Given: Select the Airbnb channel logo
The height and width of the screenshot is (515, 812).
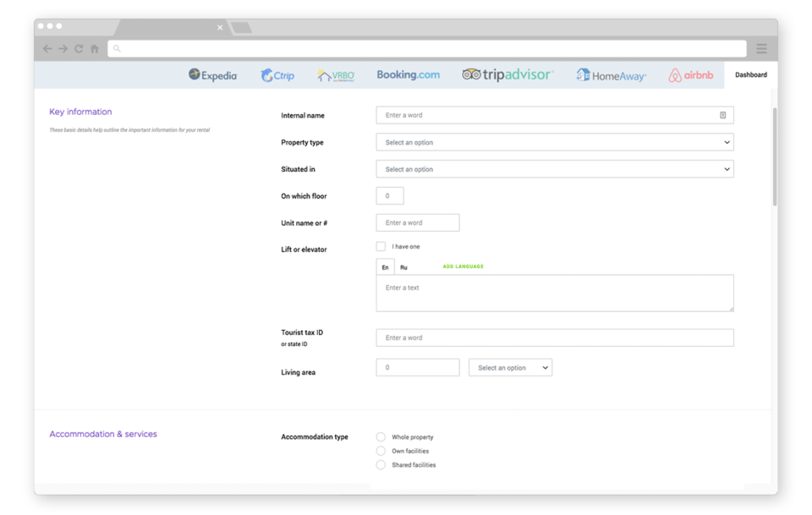Looking at the screenshot, I should click(x=691, y=75).
